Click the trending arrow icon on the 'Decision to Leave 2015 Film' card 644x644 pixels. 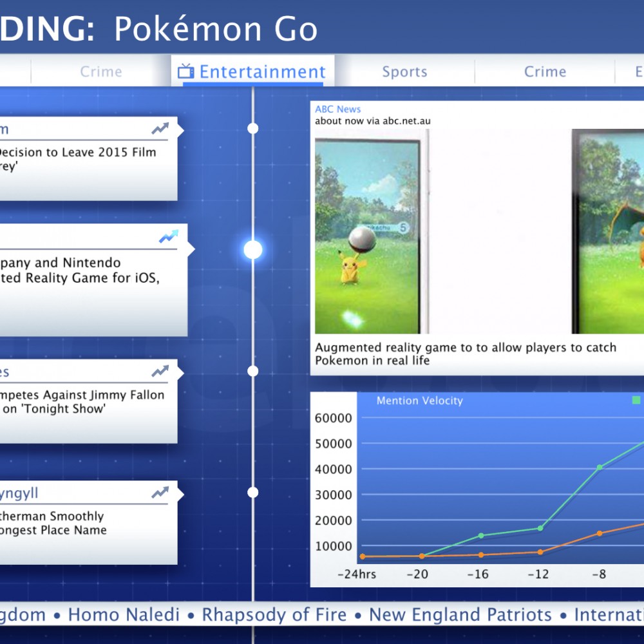160,129
